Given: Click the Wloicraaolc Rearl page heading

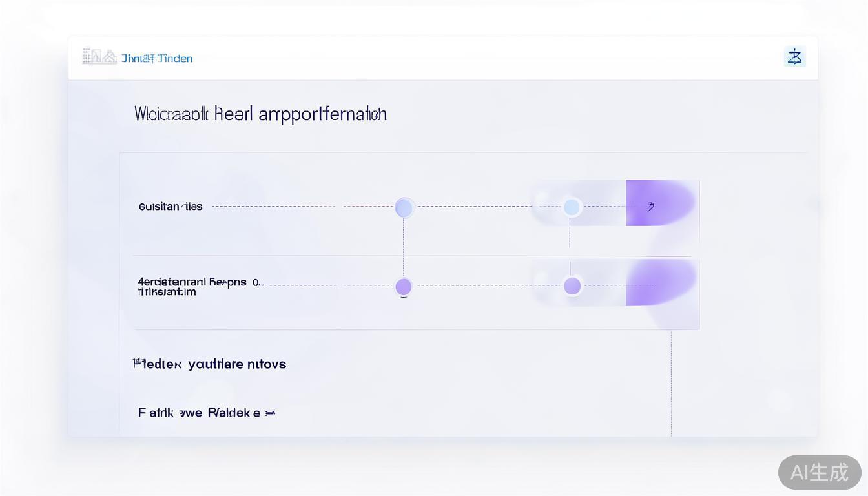Looking at the screenshot, I should [x=260, y=114].
